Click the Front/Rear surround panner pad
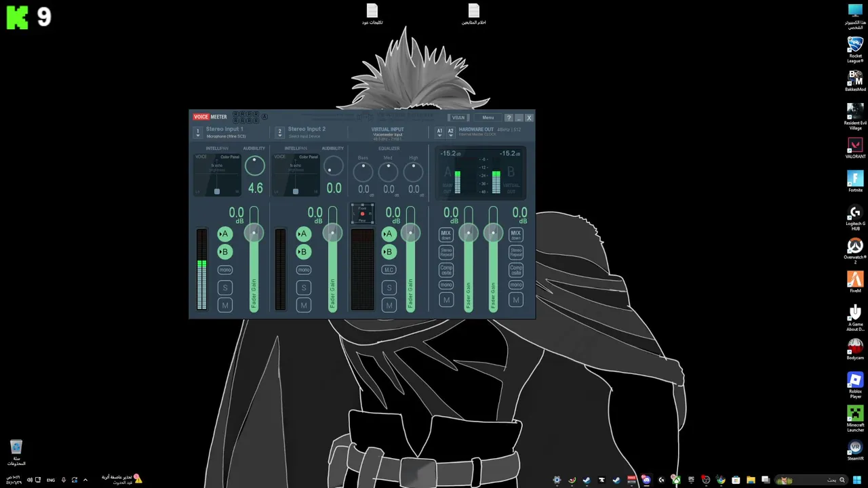868x488 pixels. (362, 214)
